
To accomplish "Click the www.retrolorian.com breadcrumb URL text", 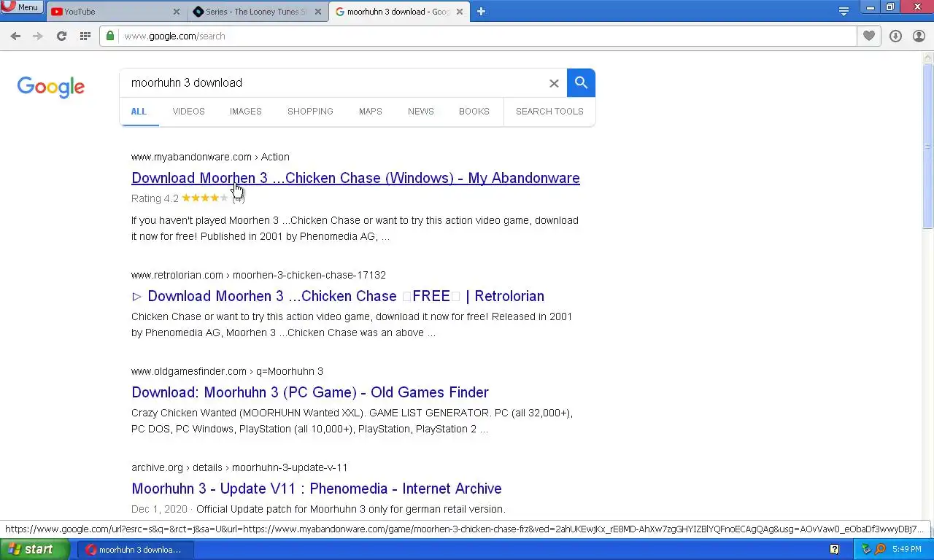I will [x=258, y=275].
